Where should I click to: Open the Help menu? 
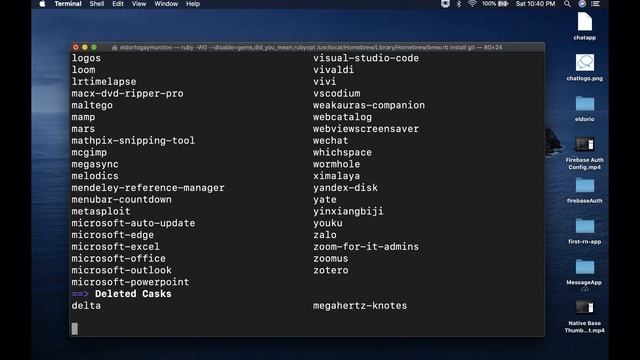193,4
